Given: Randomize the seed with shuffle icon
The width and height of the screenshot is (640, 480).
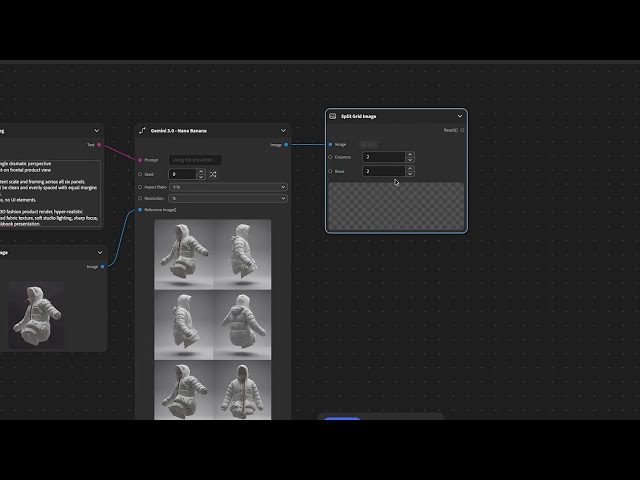Looking at the screenshot, I should (213, 174).
